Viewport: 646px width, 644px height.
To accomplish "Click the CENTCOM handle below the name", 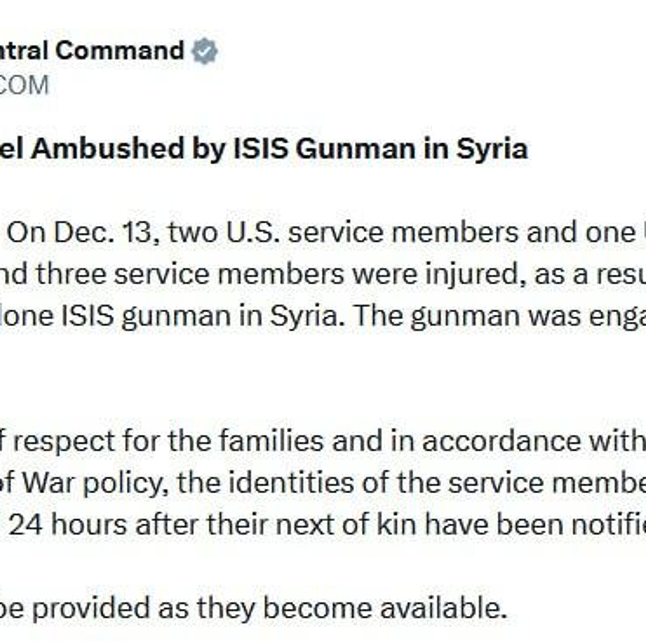I will 24,85.
